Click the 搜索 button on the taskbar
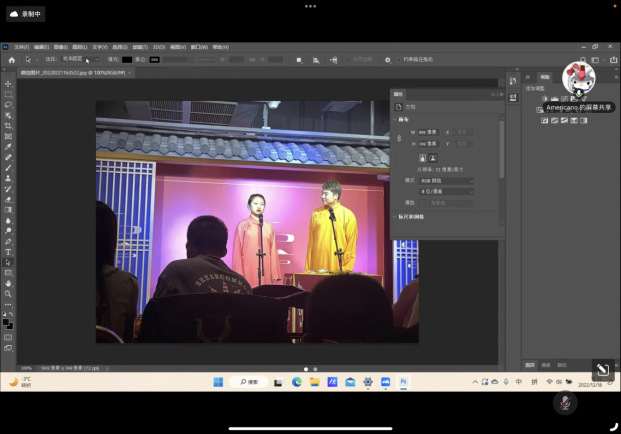 click(248, 382)
